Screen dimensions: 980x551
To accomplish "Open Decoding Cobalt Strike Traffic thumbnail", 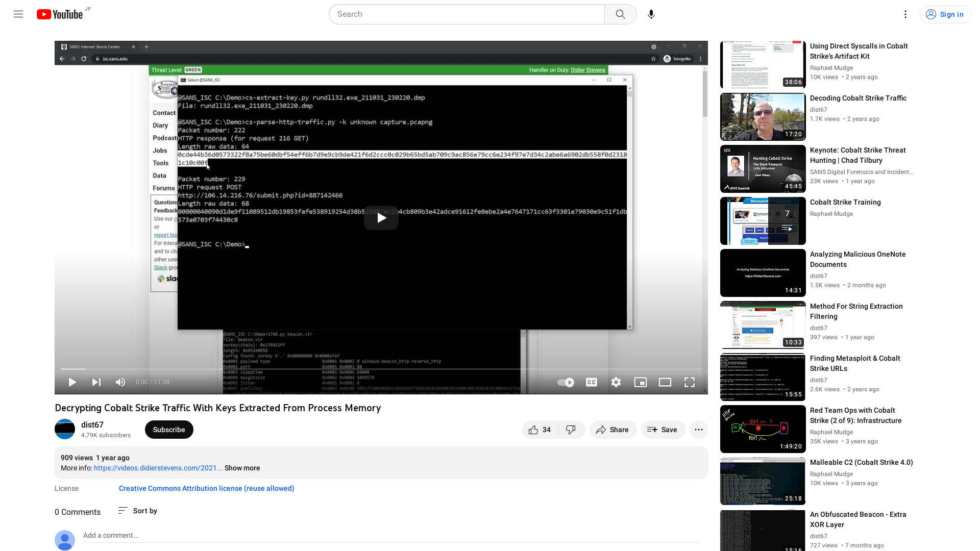I will (763, 117).
